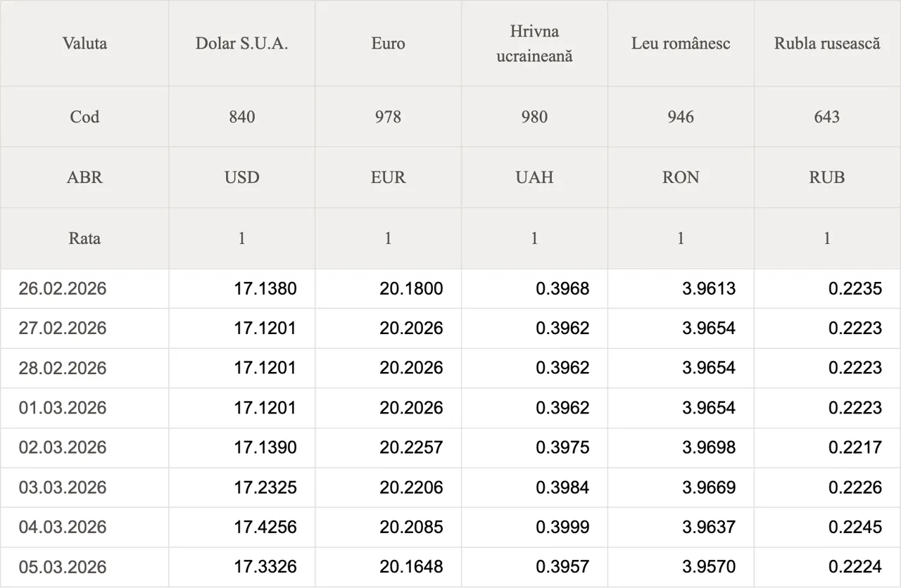
Task: Select the RON abbreviation cell
Action: click(681, 177)
